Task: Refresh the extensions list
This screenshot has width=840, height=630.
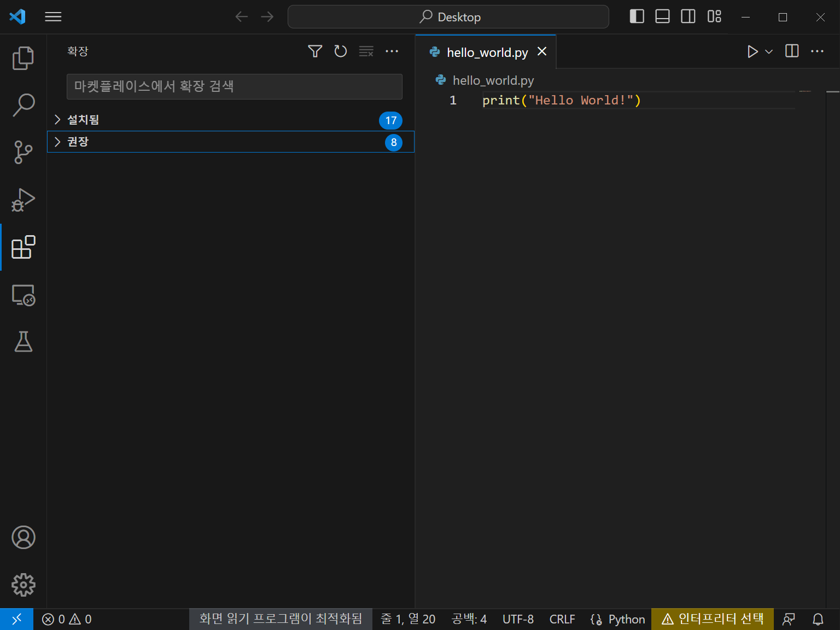Action: point(340,51)
